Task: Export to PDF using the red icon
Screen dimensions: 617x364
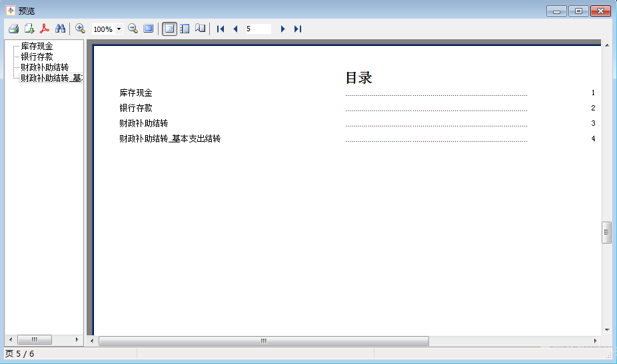Action: click(45, 29)
